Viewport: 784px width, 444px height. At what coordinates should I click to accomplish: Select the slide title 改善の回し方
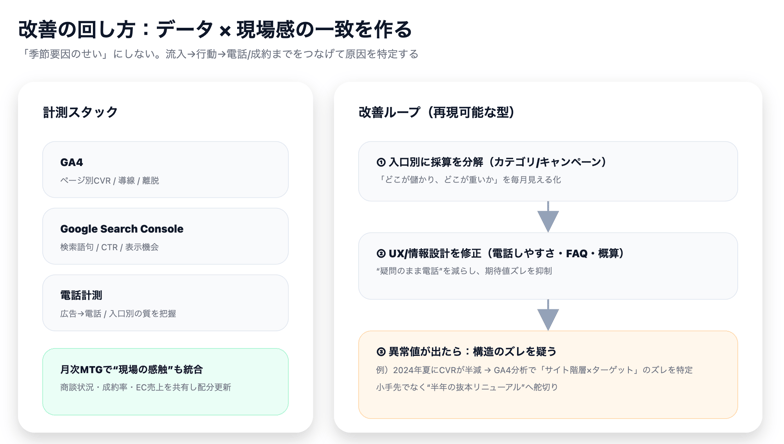[215, 29]
